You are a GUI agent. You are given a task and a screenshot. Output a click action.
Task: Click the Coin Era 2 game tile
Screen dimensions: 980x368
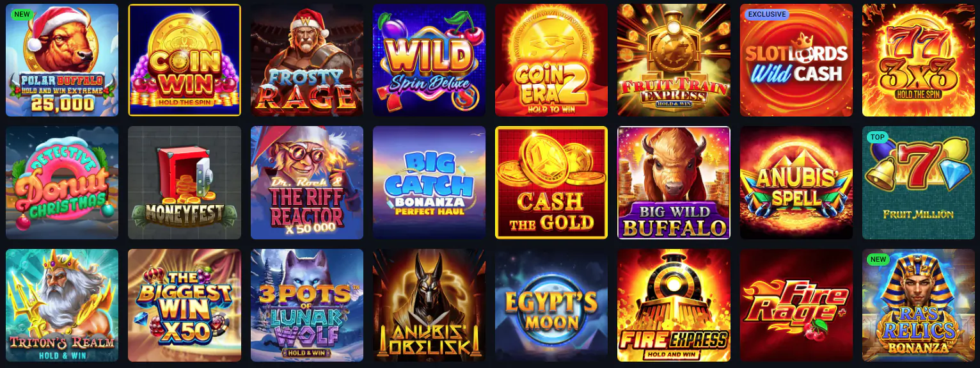(x=551, y=60)
